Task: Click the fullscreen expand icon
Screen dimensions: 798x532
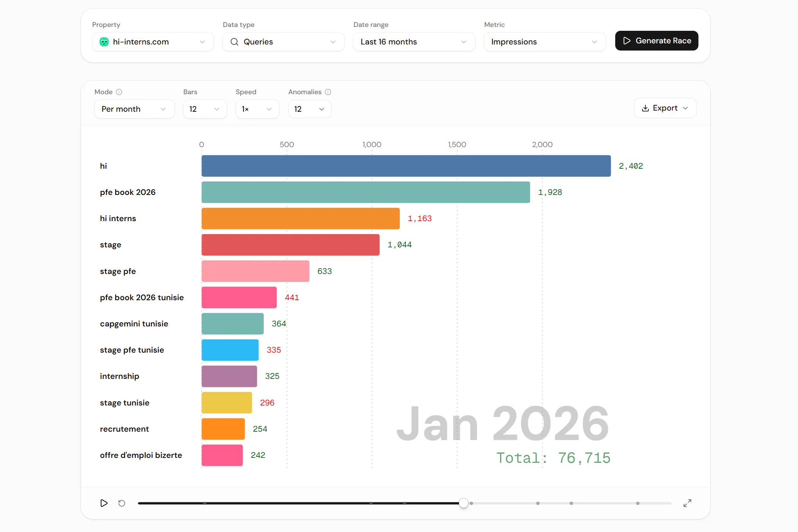Action: coord(687,503)
